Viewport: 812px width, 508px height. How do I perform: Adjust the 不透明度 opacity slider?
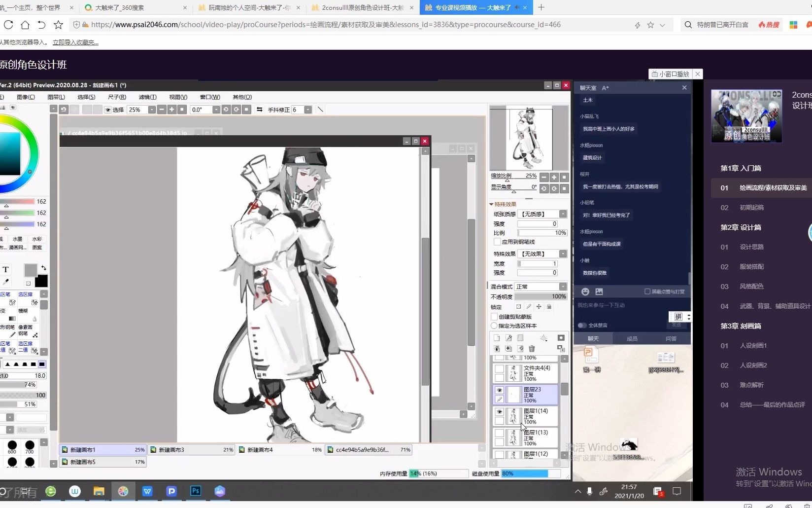click(541, 296)
